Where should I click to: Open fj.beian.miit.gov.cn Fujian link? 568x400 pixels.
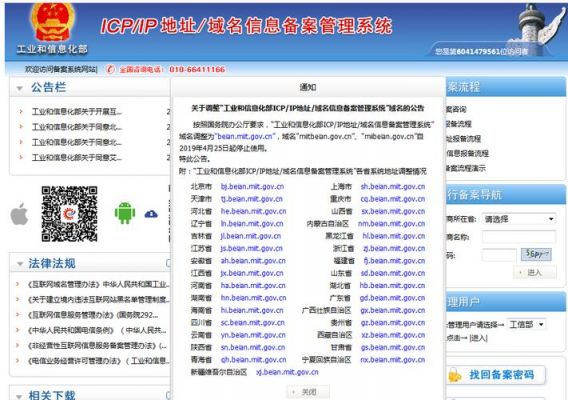coord(394,261)
